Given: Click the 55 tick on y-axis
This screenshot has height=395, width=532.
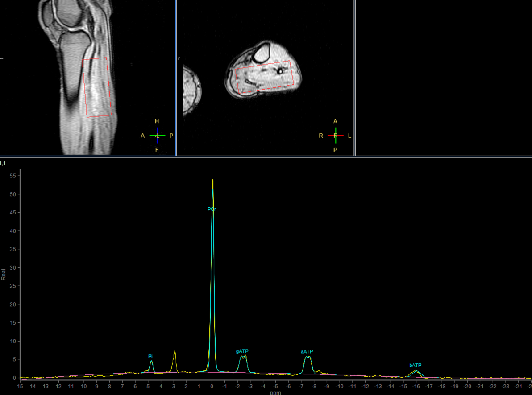Looking at the screenshot, I should pyautogui.click(x=12, y=177).
